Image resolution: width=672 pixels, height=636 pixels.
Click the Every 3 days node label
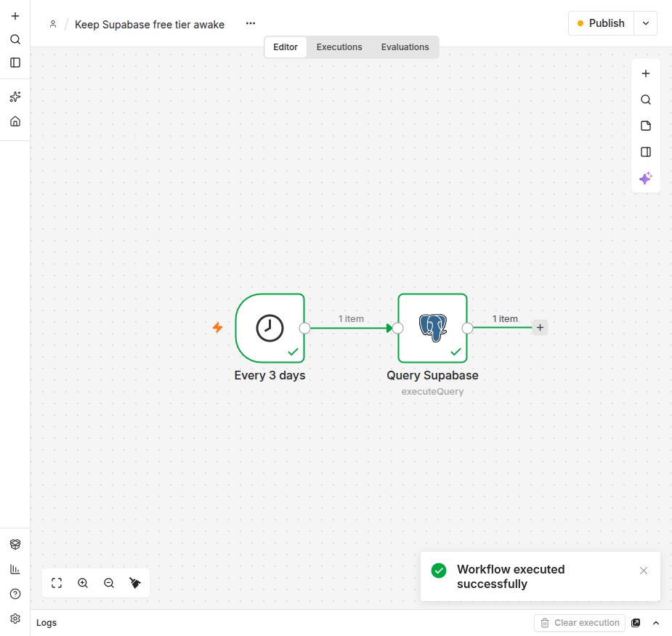coord(270,375)
